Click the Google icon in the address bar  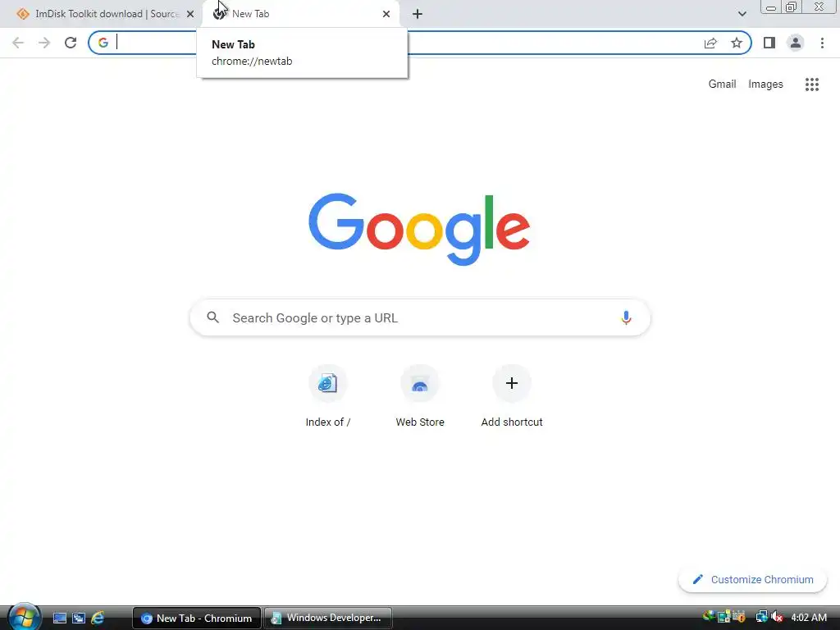click(103, 43)
